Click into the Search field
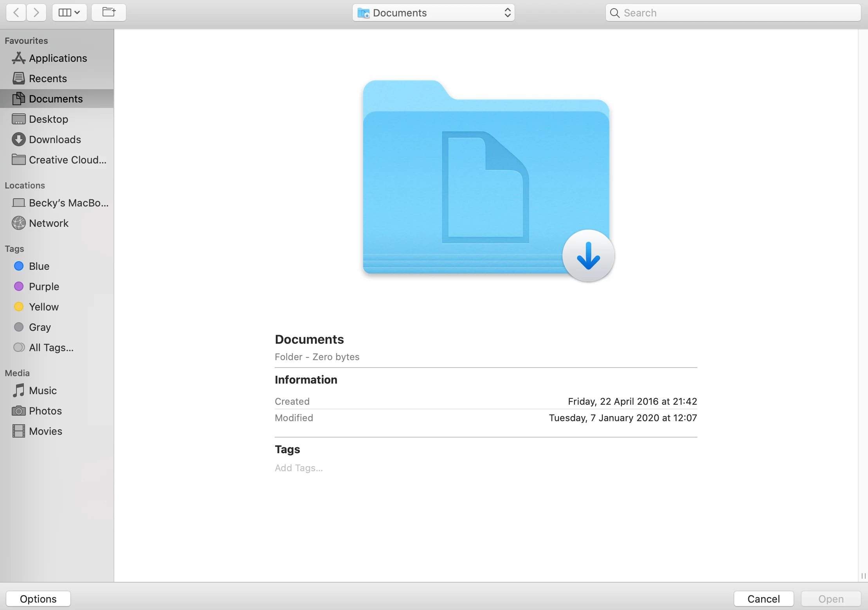The height and width of the screenshot is (610, 868). pyautogui.click(x=736, y=13)
